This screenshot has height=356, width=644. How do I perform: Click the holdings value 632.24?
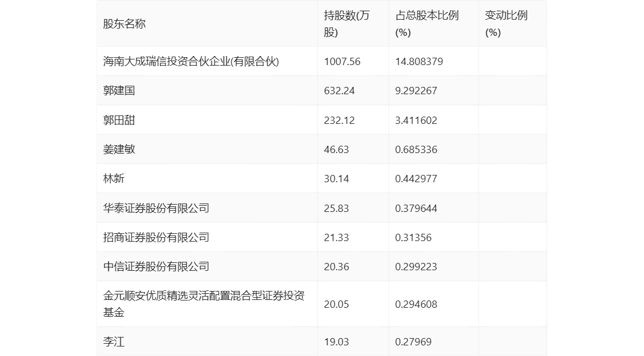(x=339, y=91)
